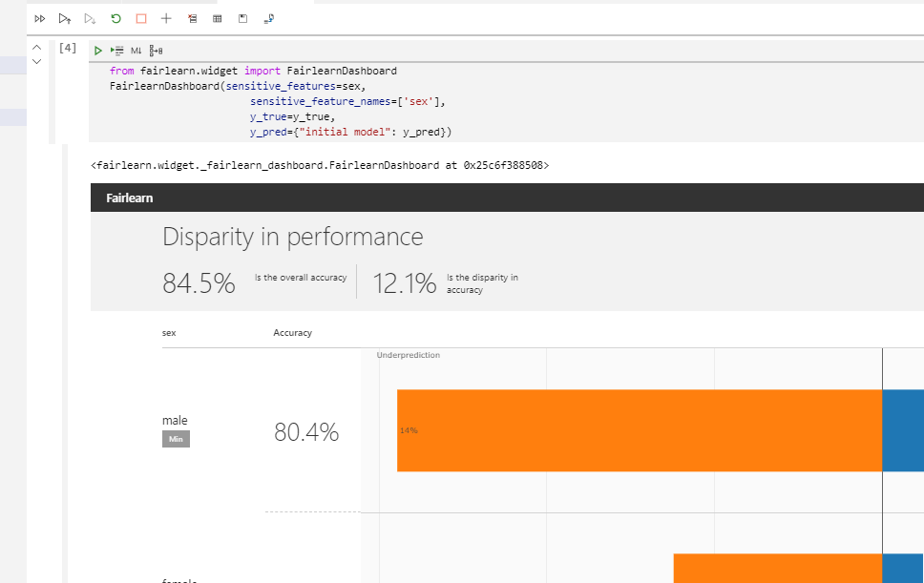Clear all cell outputs
The width and height of the screenshot is (924, 583).
tap(192, 19)
